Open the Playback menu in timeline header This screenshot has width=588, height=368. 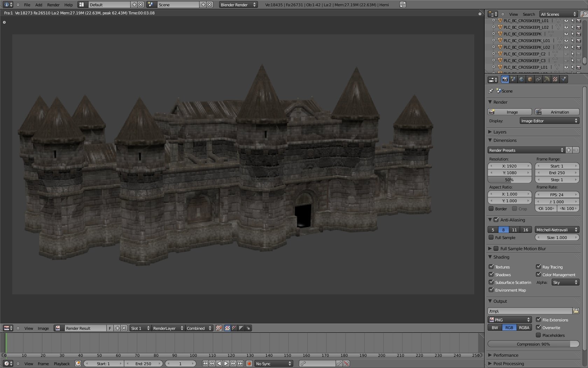[62, 364]
